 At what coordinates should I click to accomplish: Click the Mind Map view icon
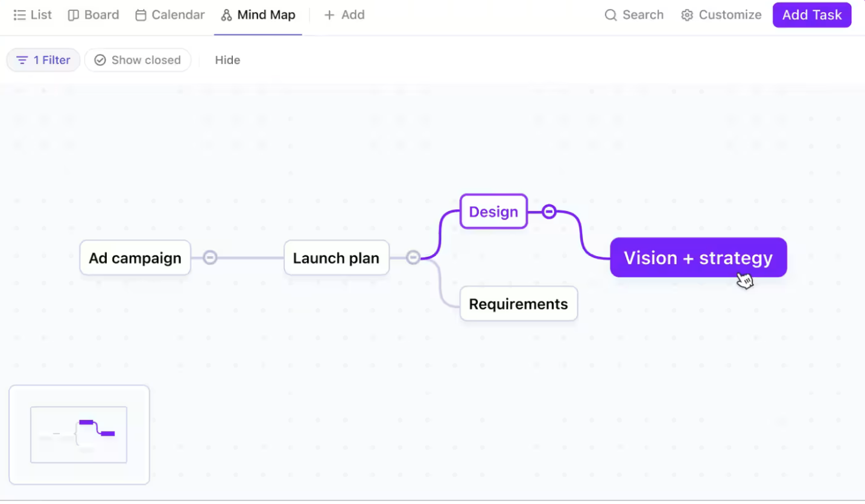226,14
